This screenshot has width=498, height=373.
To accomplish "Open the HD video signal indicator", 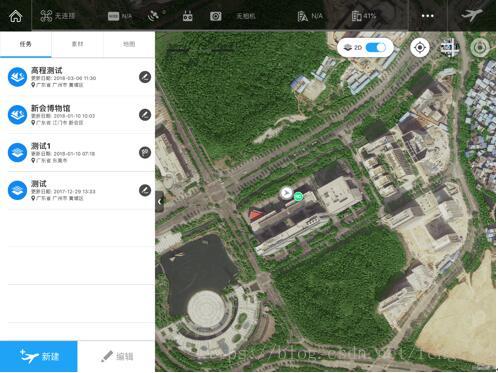I will (x=113, y=16).
